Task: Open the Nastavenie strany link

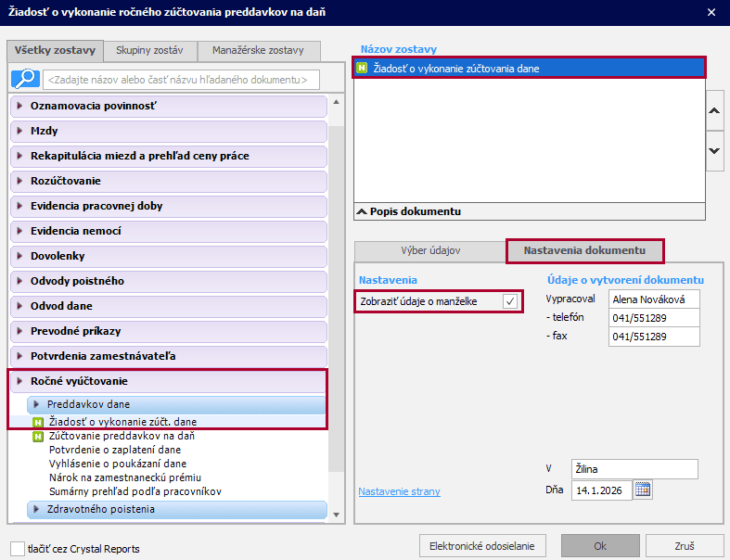Action: (x=399, y=491)
